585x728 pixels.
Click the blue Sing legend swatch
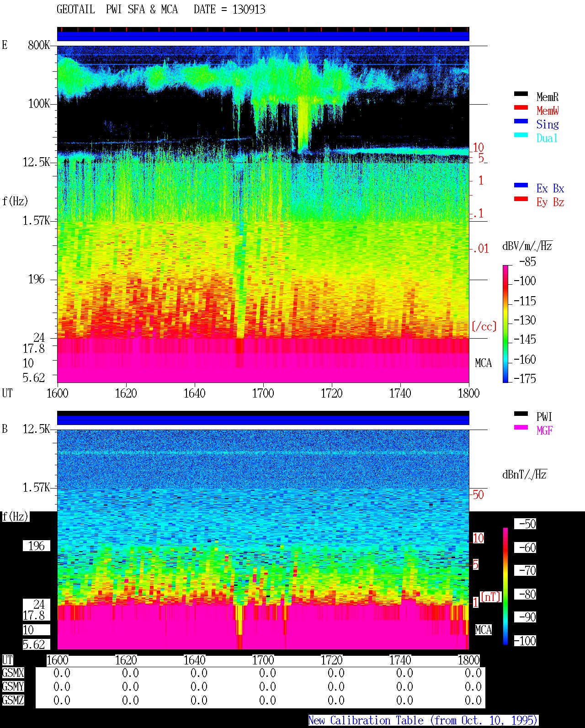(521, 121)
